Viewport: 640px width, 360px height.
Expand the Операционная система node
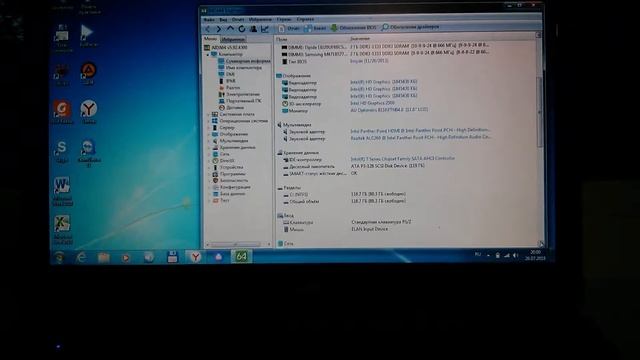tap(208, 121)
